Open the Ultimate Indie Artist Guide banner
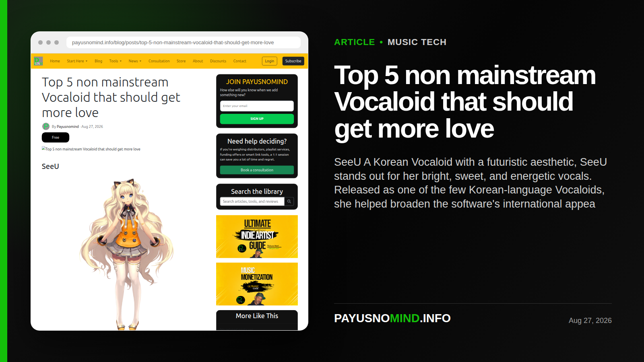The image size is (644, 362). [x=257, y=237]
